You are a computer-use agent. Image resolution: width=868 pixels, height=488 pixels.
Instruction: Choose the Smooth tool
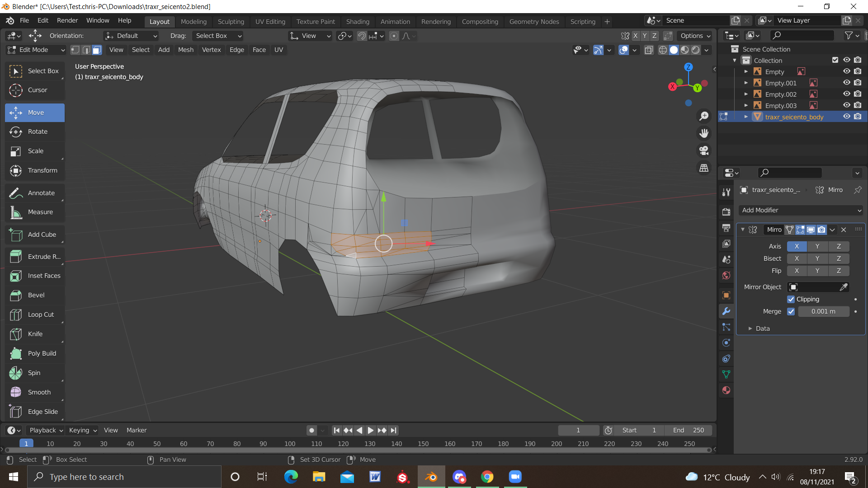(35, 392)
